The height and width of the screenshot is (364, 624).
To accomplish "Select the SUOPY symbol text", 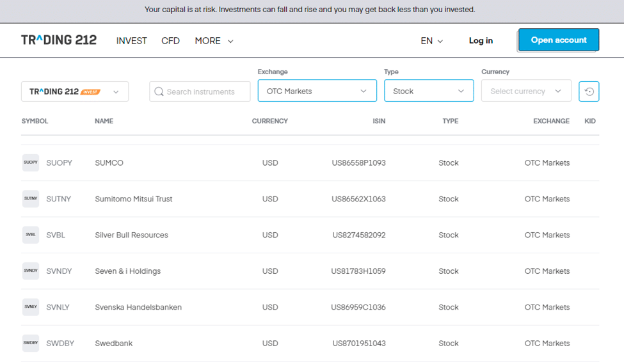I will click(x=60, y=162).
